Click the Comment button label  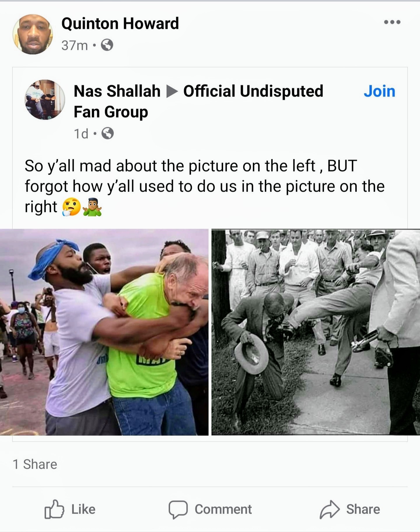click(x=223, y=509)
